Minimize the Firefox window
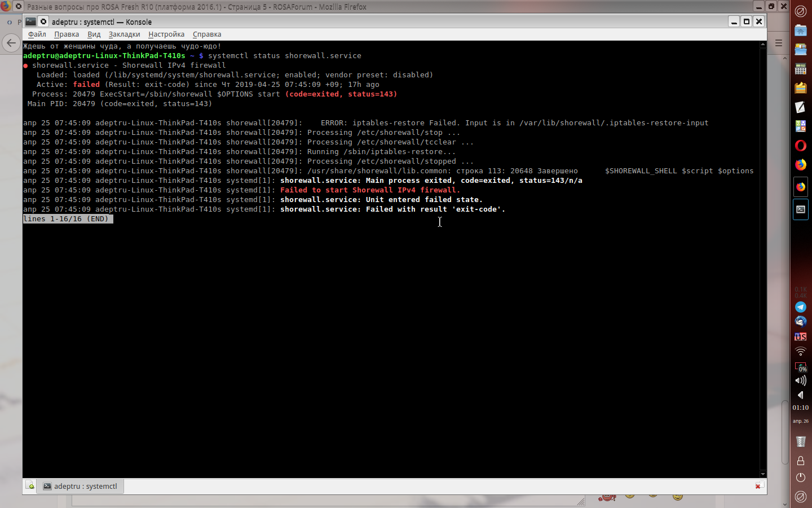Image resolution: width=812 pixels, height=508 pixels. coord(759,6)
